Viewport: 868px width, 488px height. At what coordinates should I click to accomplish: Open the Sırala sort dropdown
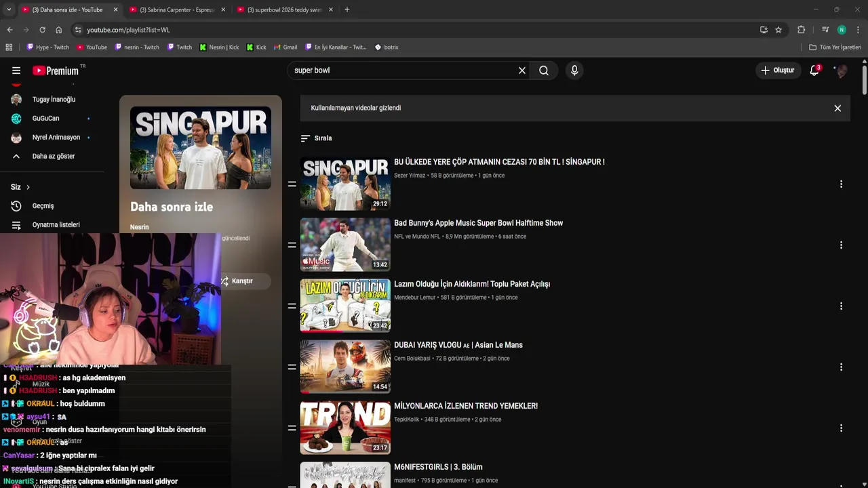pyautogui.click(x=317, y=138)
